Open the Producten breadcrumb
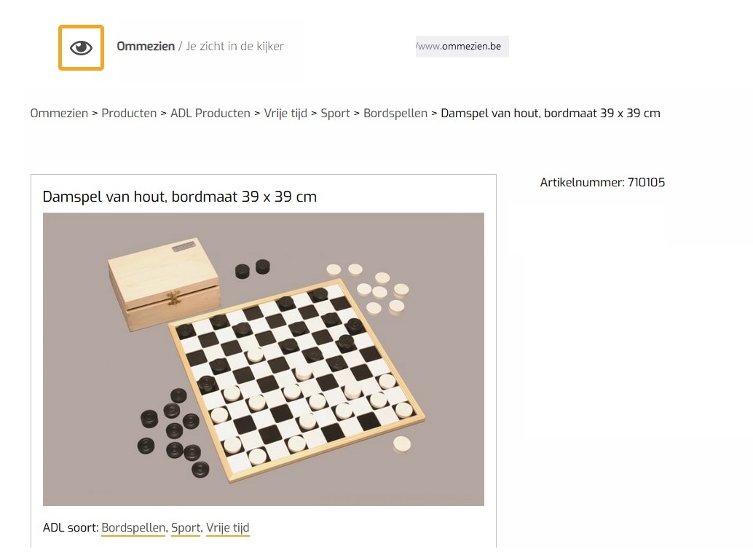The width and height of the screenshot is (753, 560). [129, 114]
